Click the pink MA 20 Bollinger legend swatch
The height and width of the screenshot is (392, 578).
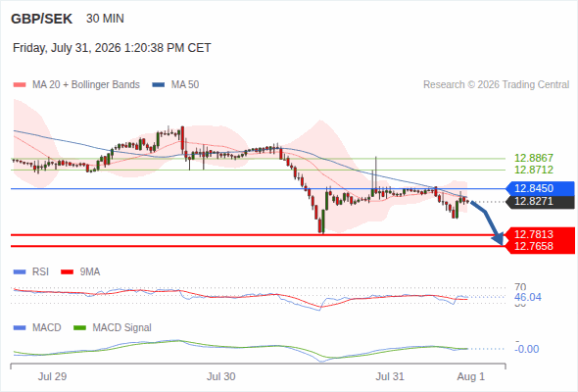(x=20, y=85)
